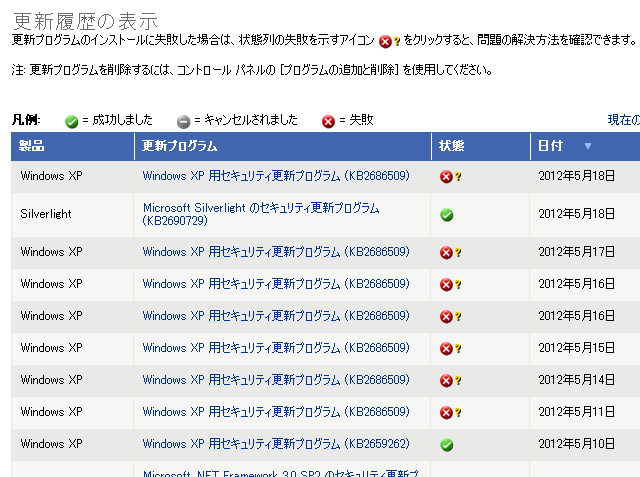Click the gray キャンセルされました legend icon

point(183,122)
